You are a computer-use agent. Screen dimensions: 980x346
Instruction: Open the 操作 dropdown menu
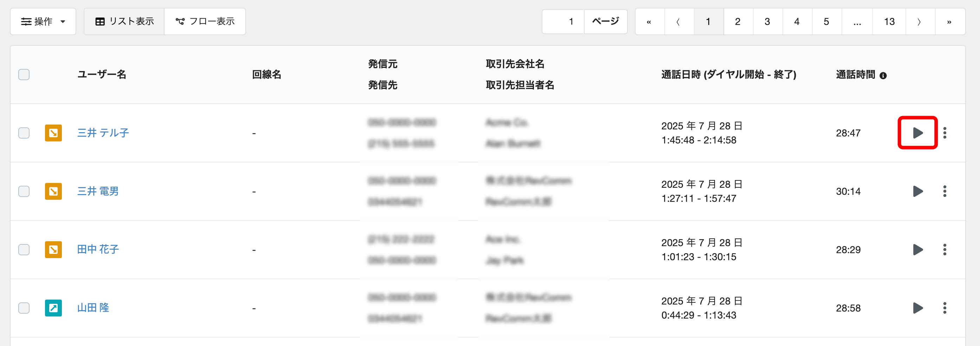[x=43, y=21]
